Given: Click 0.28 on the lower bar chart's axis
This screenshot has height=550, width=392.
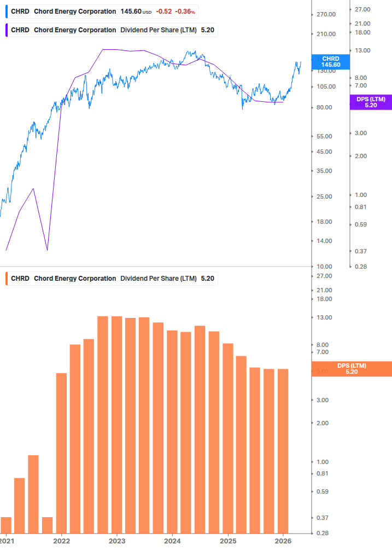Looking at the screenshot, I should pos(323,533).
